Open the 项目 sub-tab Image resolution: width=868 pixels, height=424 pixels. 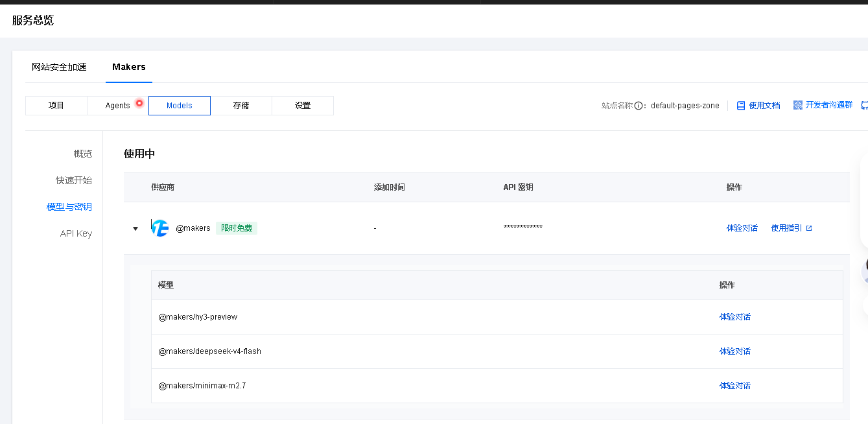pos(56,106)
